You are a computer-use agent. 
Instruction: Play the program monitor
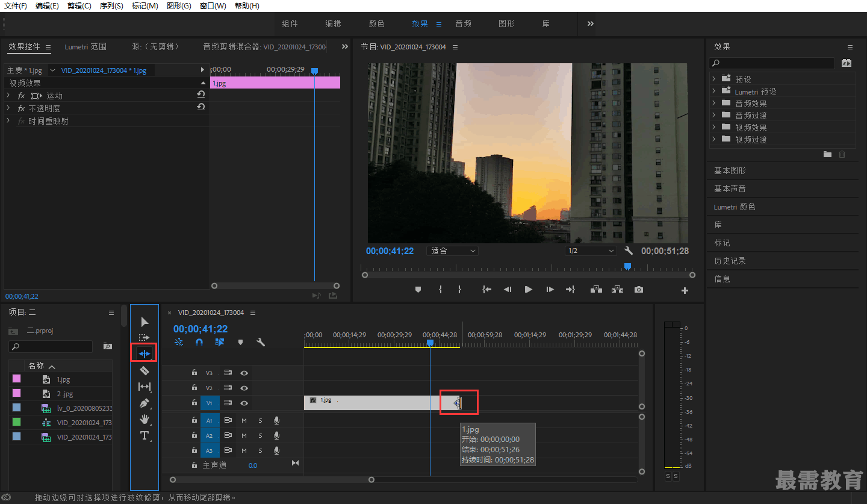click(528, 290)
